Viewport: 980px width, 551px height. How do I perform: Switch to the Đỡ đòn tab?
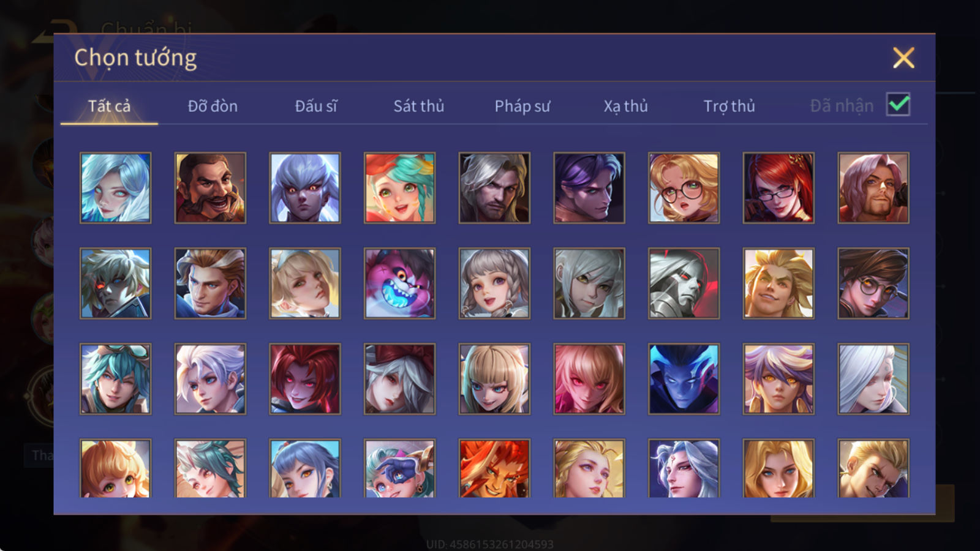(213, 106)
